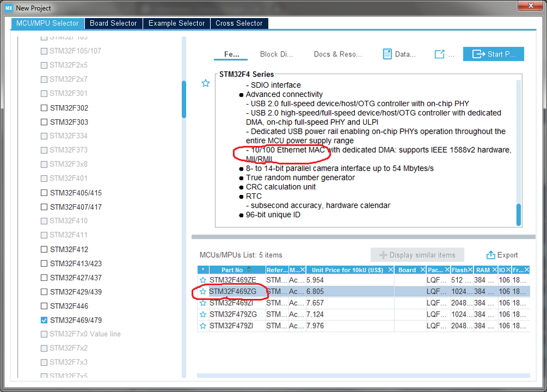Remove the Fr... column via its X
This screenshot has height=392, width=547.
coord(527,269)
